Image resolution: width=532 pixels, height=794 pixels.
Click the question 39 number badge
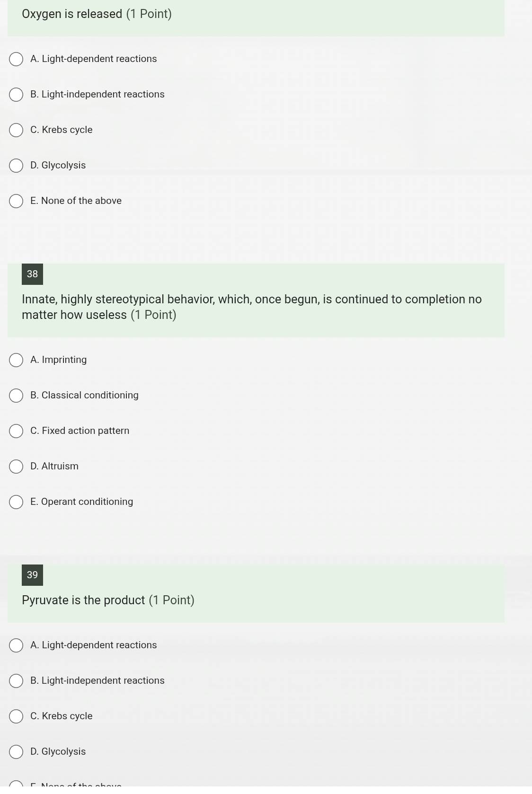[32, 575]
